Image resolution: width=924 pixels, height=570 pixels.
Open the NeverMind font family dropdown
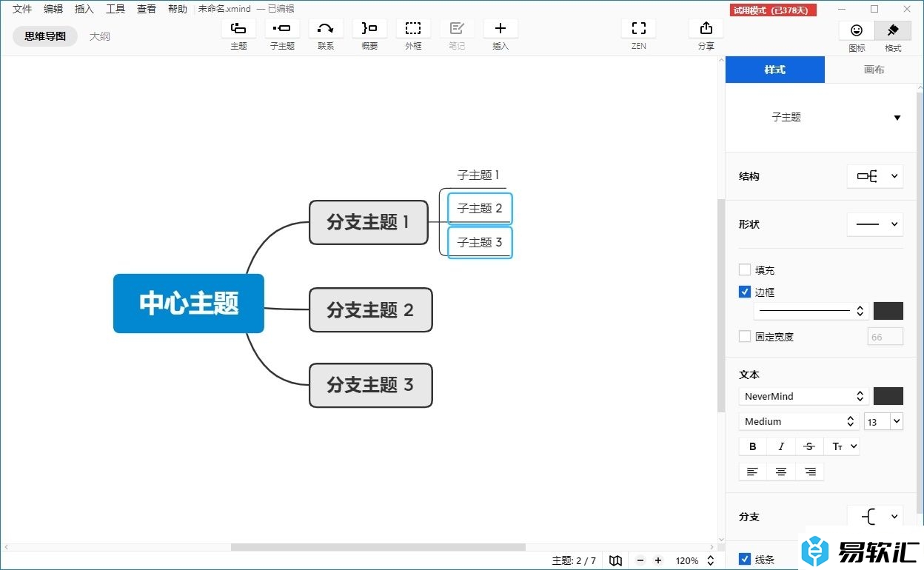tap(803, 396)
